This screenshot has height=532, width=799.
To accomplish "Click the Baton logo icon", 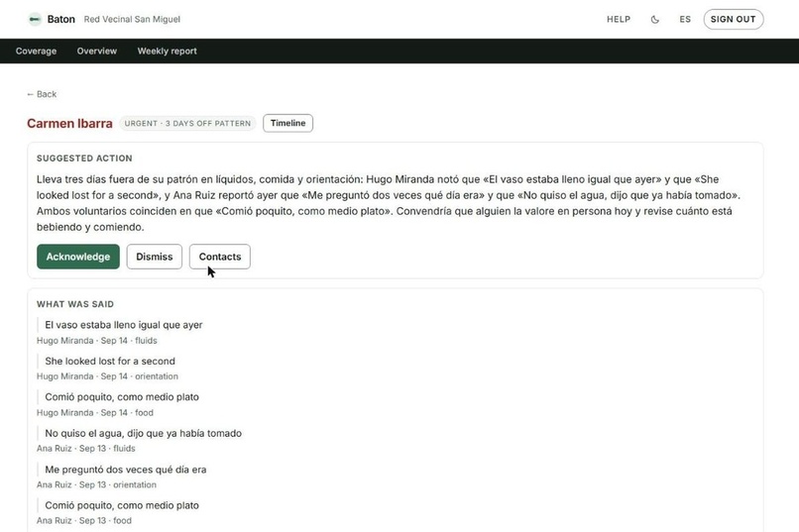I will click(x=35, y=20).
